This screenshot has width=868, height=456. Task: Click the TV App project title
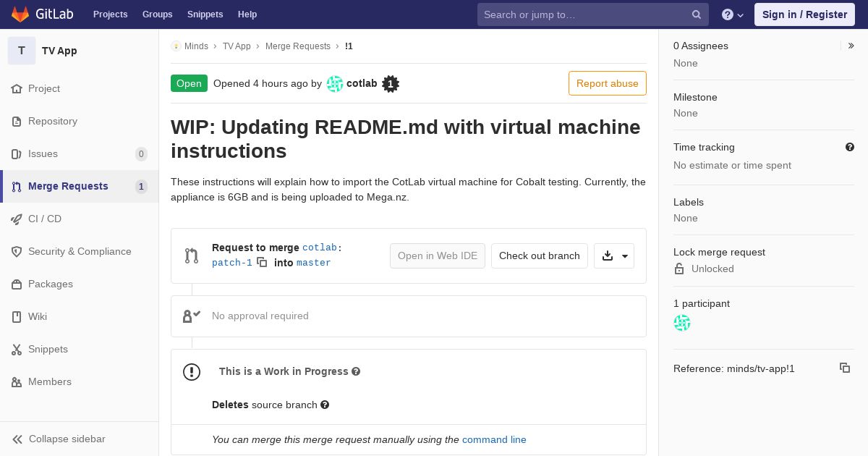59,51
